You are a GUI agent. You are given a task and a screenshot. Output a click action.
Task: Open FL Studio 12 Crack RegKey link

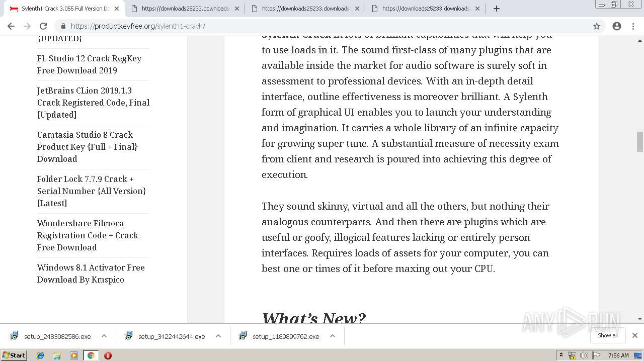point(89,64)
